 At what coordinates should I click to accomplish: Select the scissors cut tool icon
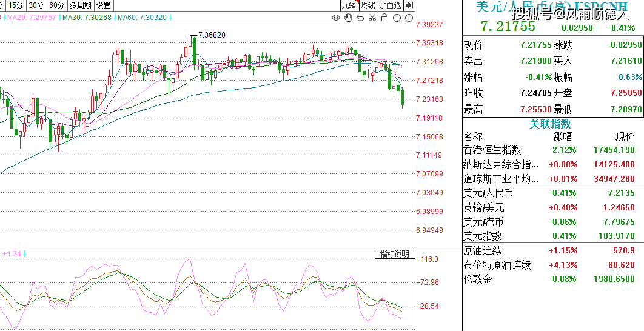tap(372, 18)
